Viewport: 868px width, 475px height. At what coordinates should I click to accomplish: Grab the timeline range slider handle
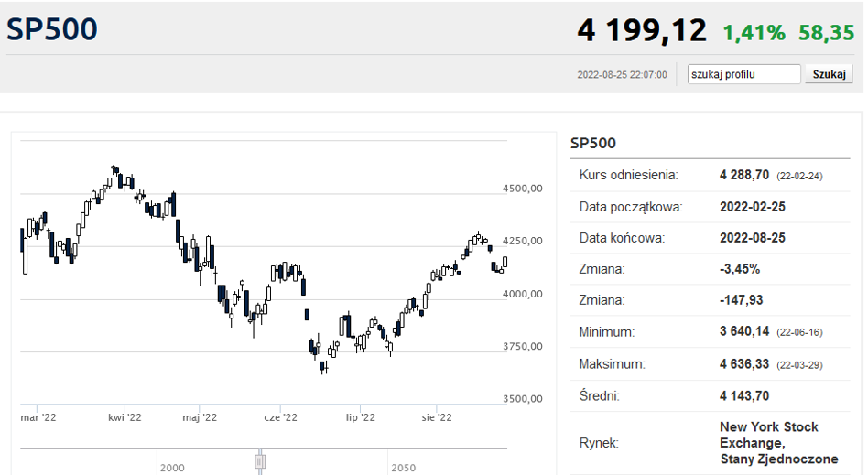(260, 461)
